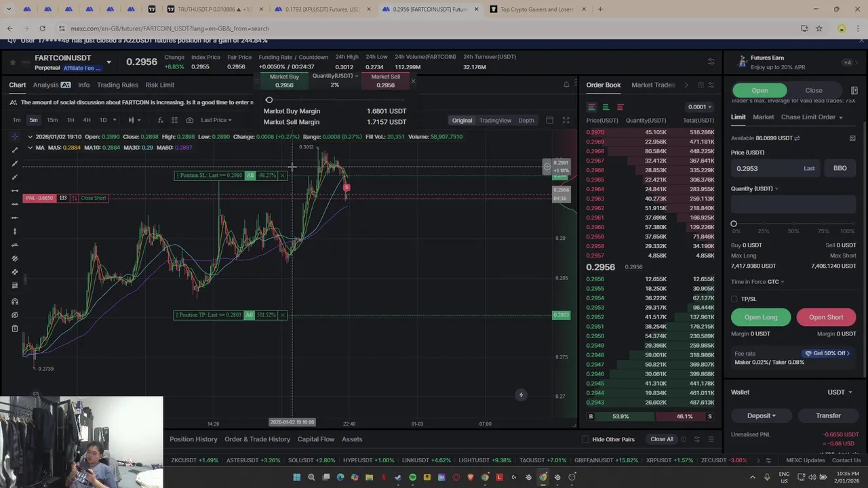Collapse the MA indicator legend row
The width and height of the screenshot is (868, 488).
tap(30, 147)
